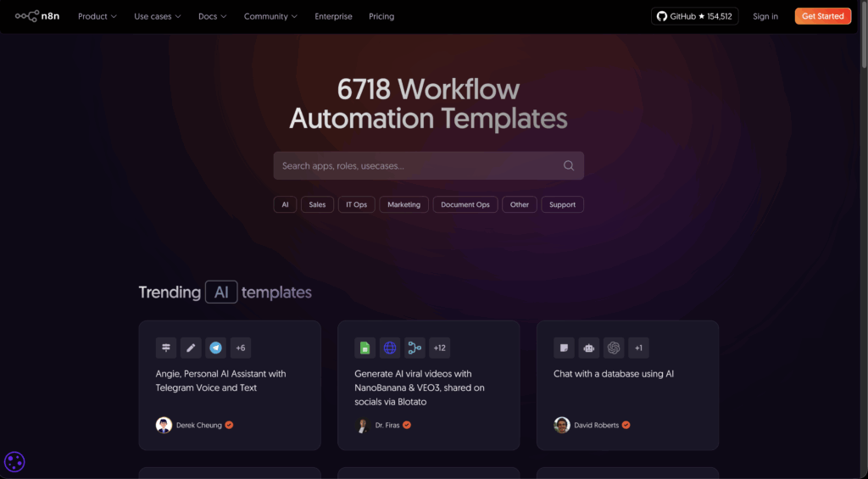Click the search magnifier icon
The image size is (868, 479).
[x=569, y=166]
